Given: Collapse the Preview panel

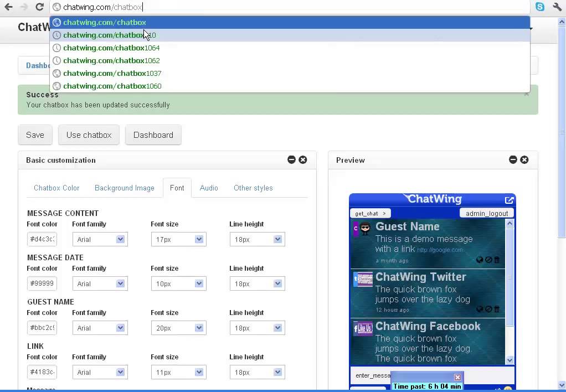Looking at the screenshot, I should [x=513, y=159].
